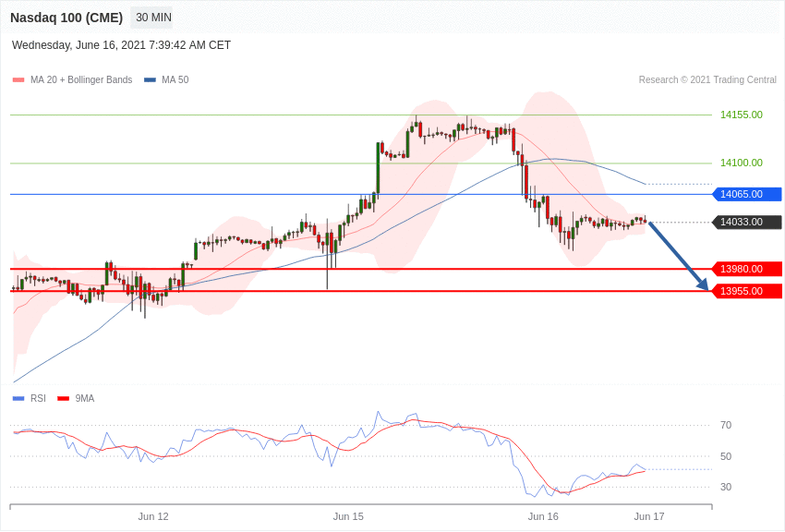
Task: Select the red 13955.00 support price tag
Action: tap(747, 291)
